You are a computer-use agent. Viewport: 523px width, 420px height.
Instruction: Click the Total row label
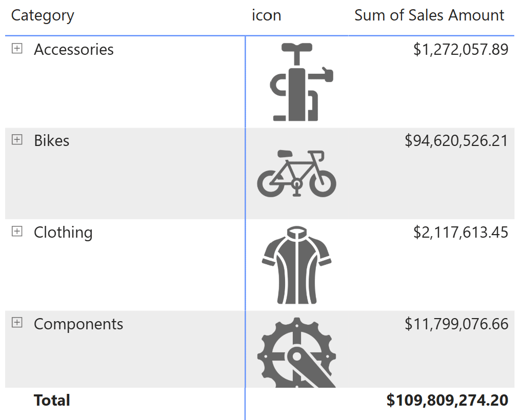pos(52,400)
